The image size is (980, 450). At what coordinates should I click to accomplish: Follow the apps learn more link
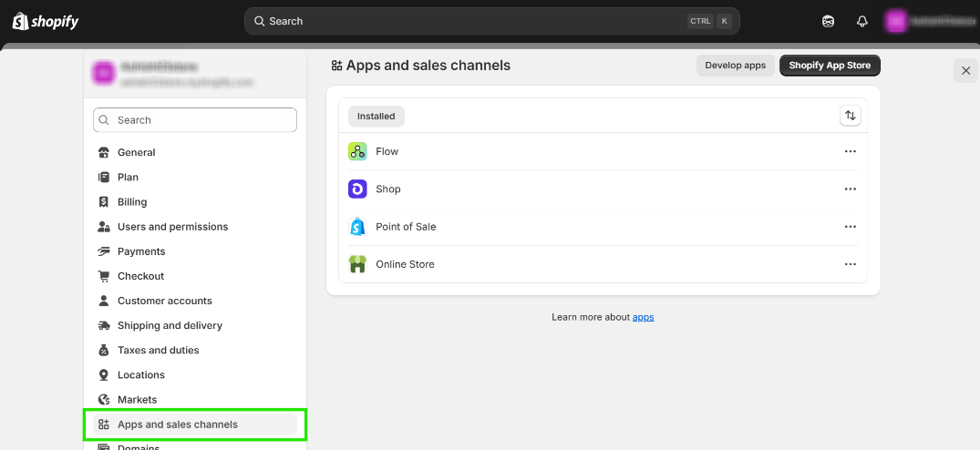643,317
